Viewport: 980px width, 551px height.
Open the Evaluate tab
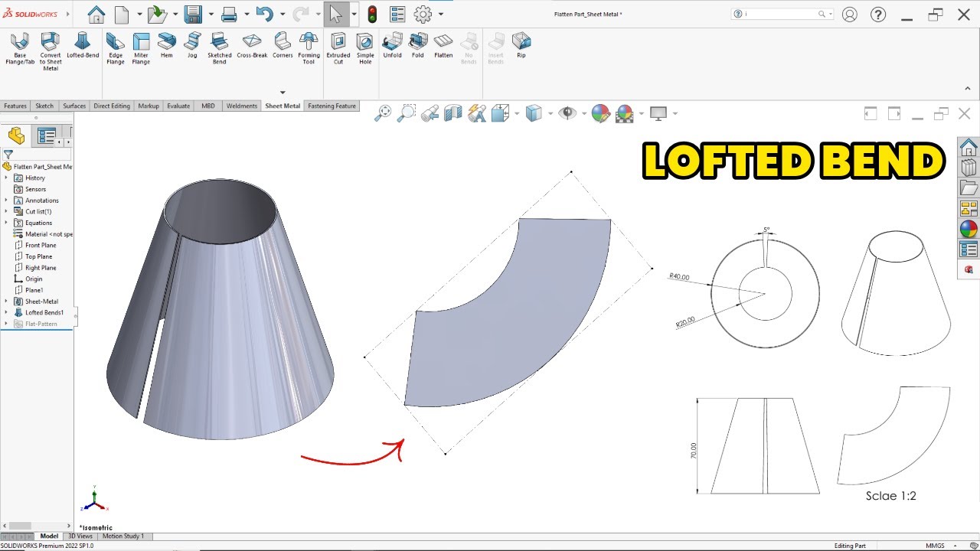[x=178, y=106]
